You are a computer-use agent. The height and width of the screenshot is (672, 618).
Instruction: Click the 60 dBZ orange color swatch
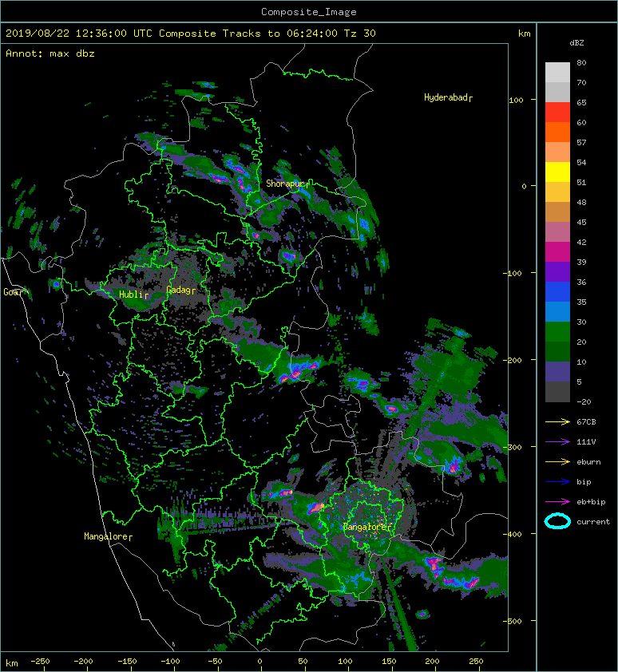click(x=557, y=132)
